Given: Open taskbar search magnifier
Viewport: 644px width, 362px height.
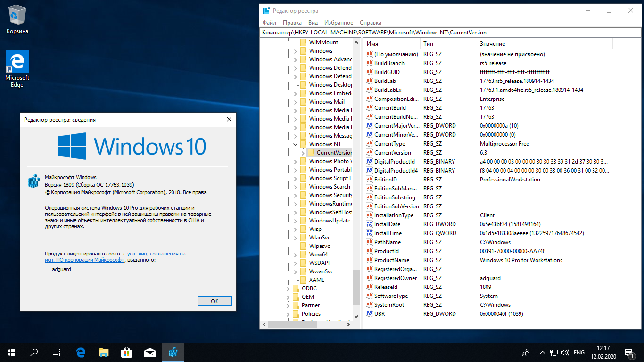Looking at the screenshot, I should (x=34, y=352).
